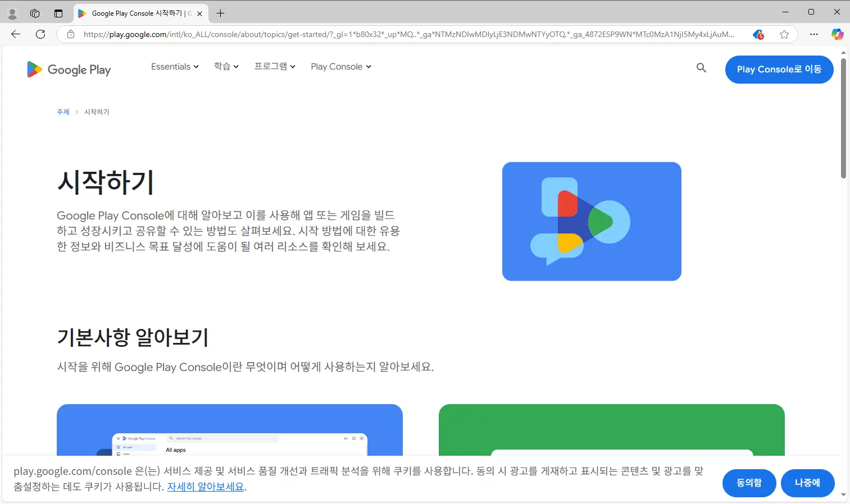Navigate to 주제 breadcrumb link

[63, 112]
